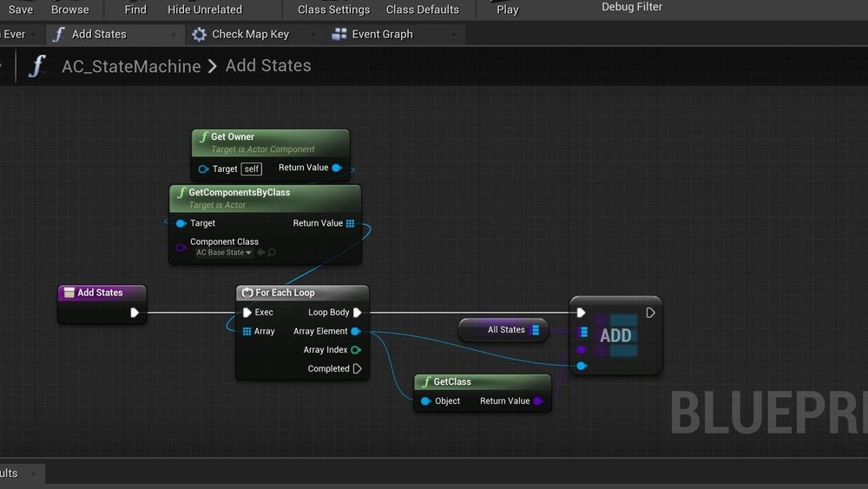Open the AC Base State class dropdown

224,253
